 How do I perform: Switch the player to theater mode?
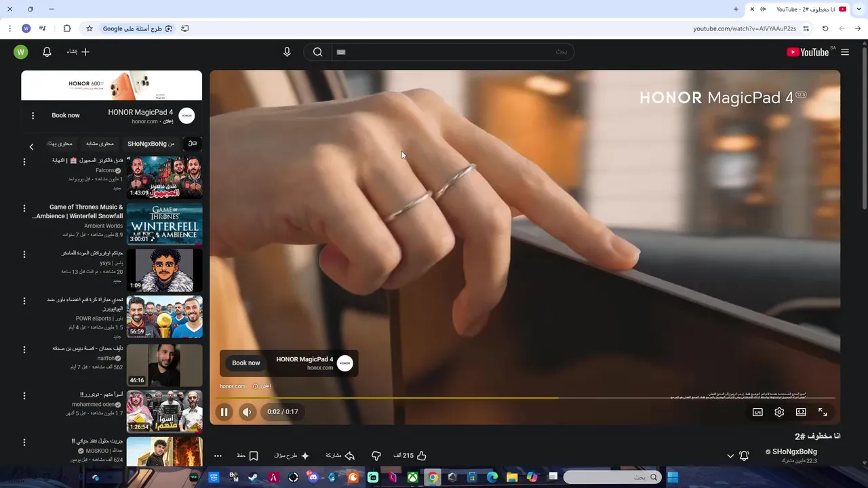click(x=801, y=412)
